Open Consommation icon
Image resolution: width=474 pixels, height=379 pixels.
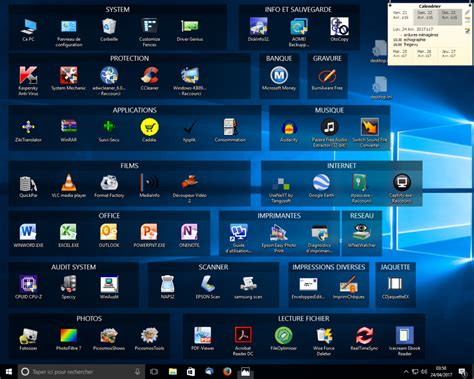coord(230,127)
